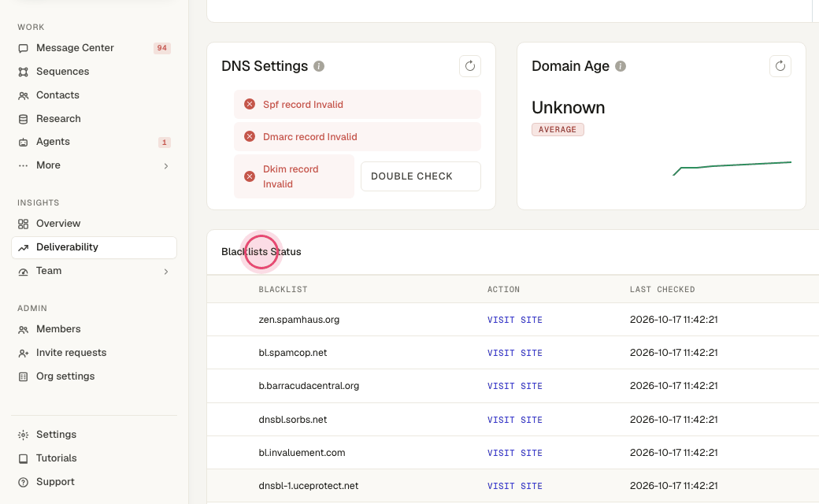This screenshot has height=504, width=819.
Task: Click the Deliverability trend icon
Action: 23,247
